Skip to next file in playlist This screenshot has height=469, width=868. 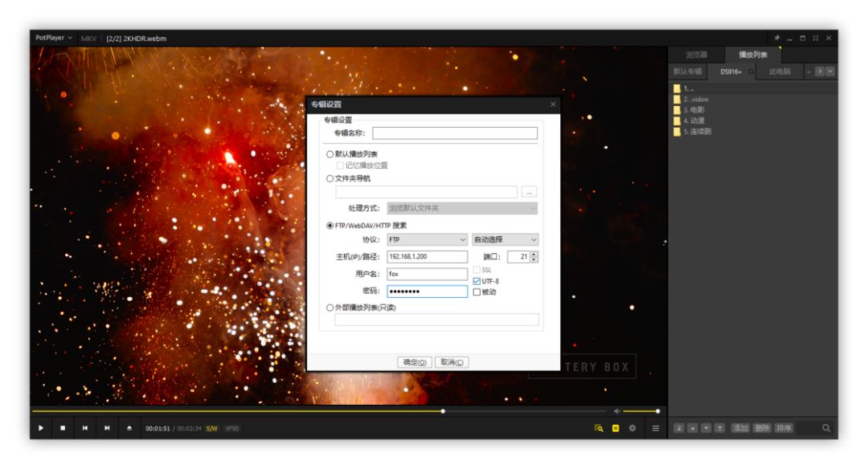click(108, 428)
